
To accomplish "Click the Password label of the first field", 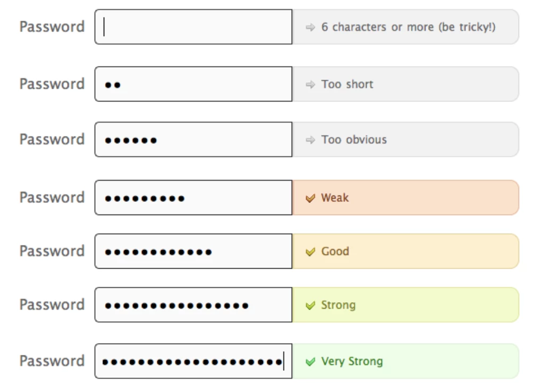I will point(52,27).
